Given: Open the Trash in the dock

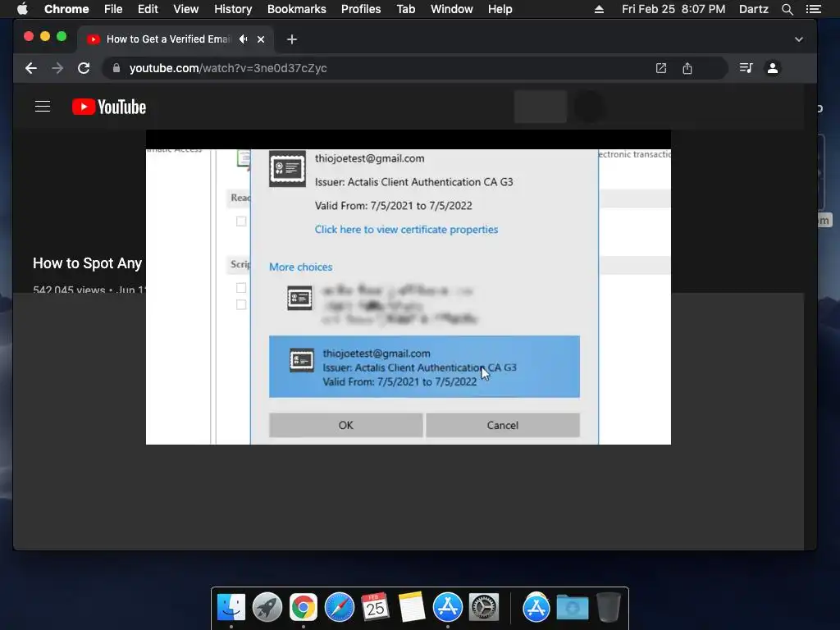Looking at the screenshot, I should (x=609, y=608).
